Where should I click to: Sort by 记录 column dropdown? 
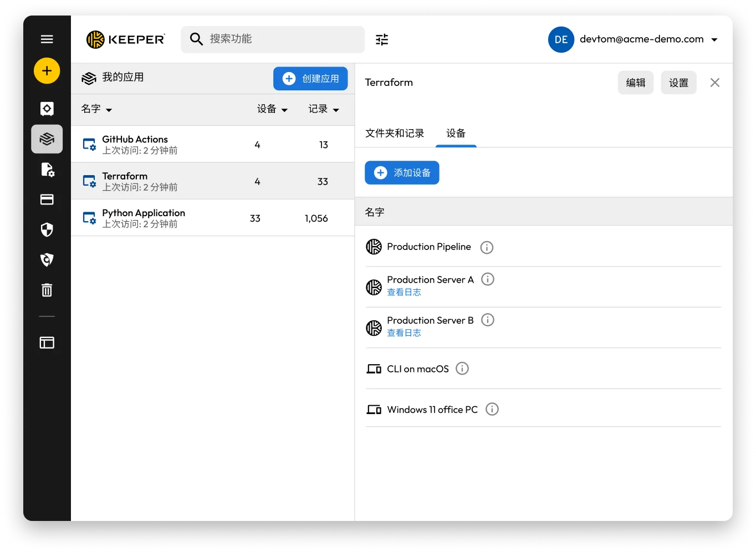324,109
